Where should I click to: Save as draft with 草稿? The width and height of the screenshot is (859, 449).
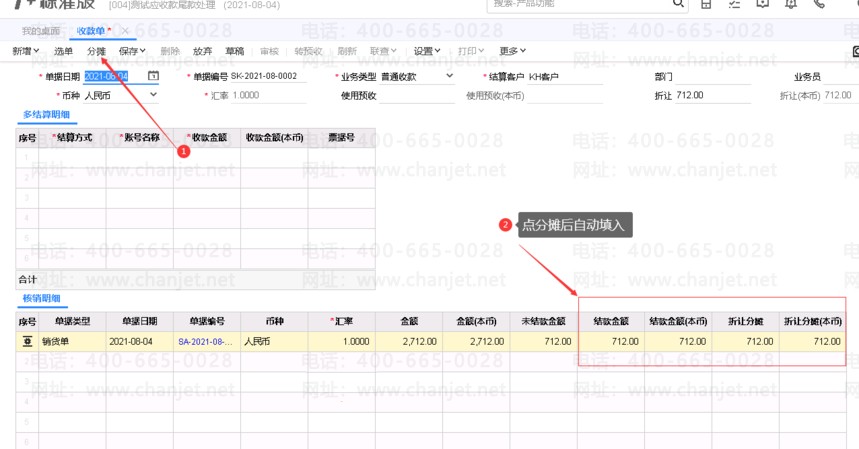pos(234,51)
